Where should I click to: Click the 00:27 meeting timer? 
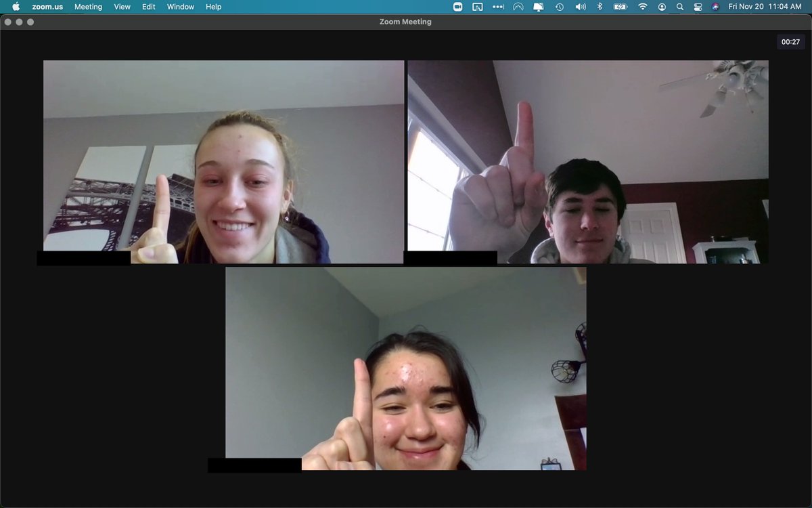click(x=790, y=42)
